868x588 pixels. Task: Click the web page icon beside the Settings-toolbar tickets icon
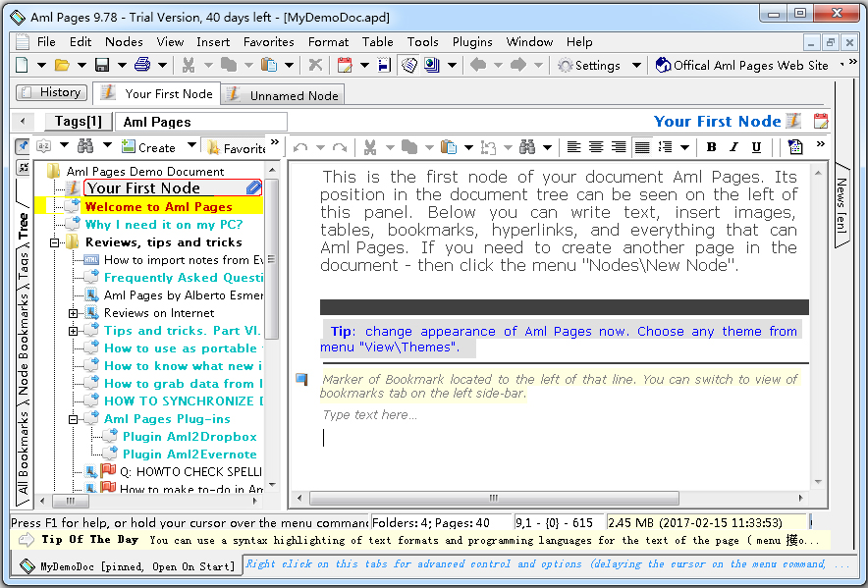tap(431, 66)
